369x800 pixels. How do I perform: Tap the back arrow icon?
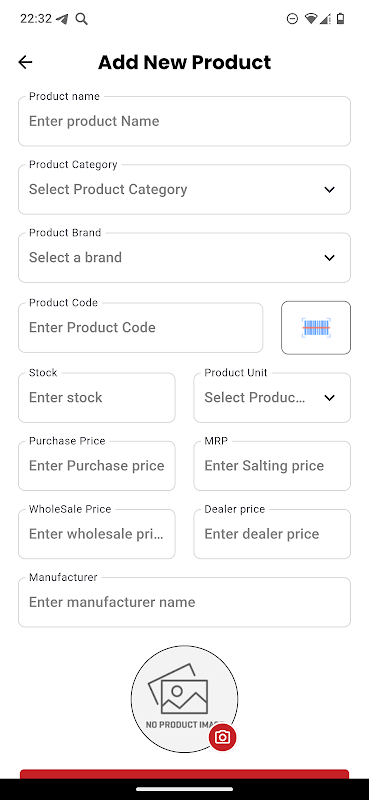tap(25, 62)
